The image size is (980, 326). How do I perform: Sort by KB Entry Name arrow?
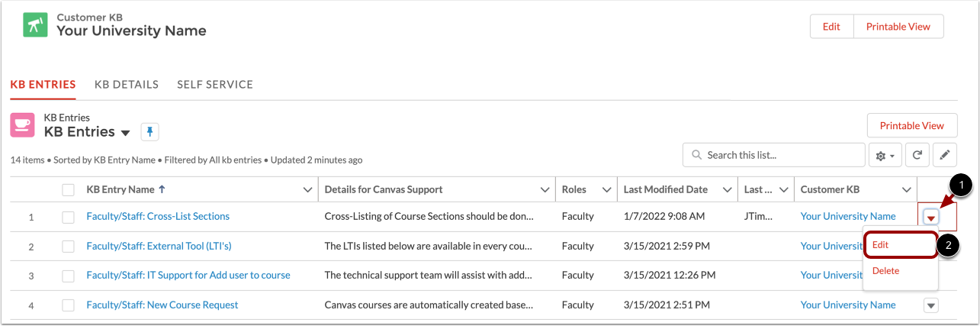click(161, 189)
